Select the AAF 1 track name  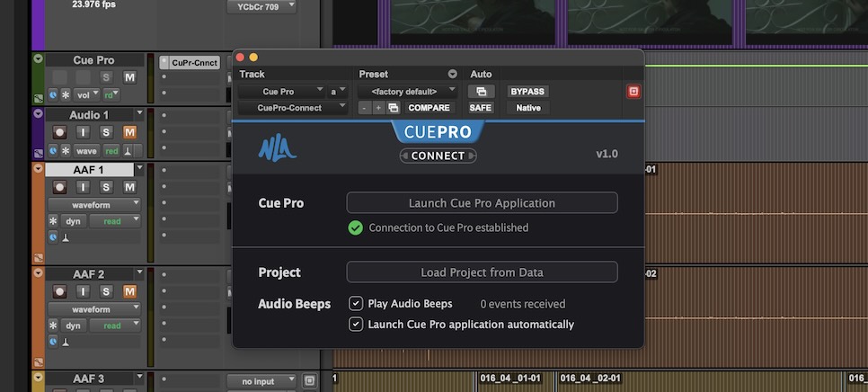[89, 170]
